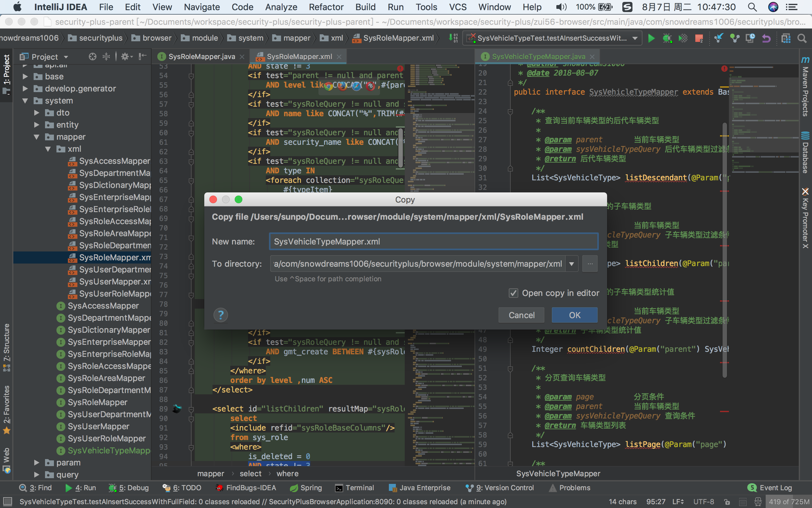Viewport: 812px width, 508px height.
Task: Open Notification Center list icon
Action: [792, 7]
